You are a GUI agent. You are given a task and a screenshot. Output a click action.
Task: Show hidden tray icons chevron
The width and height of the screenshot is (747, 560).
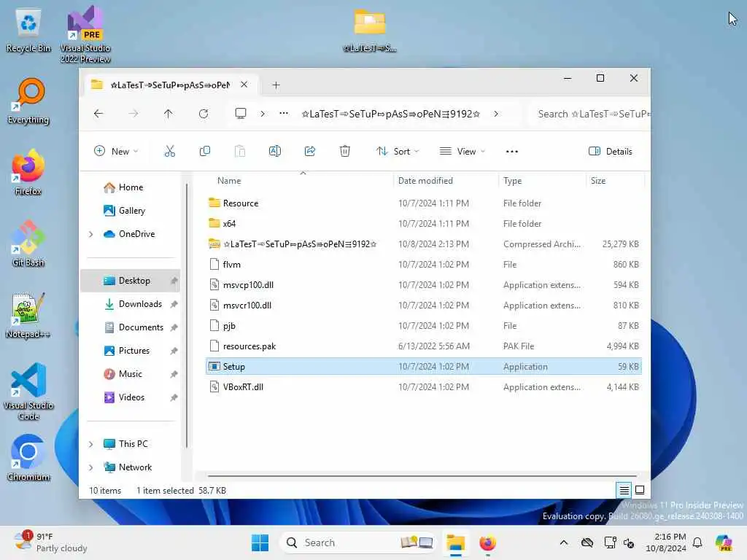coord(564,542)
